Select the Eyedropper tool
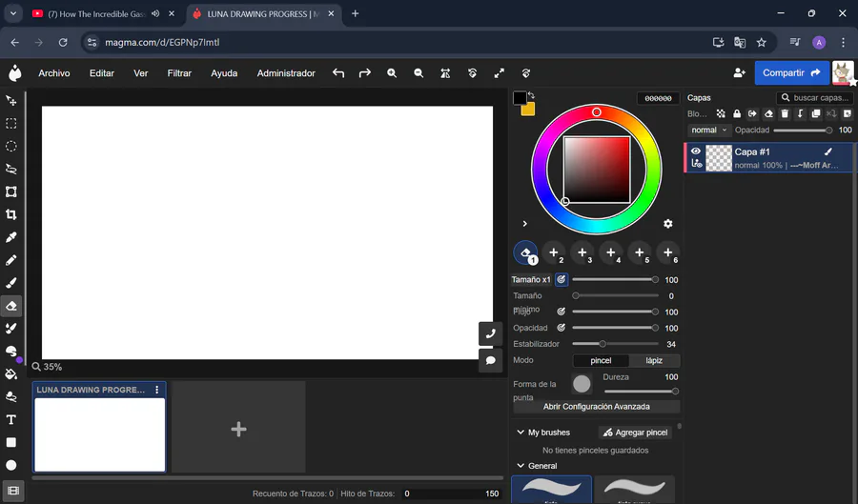The height and width of the screenshot is (504, 858). click(x=10, y=237)
